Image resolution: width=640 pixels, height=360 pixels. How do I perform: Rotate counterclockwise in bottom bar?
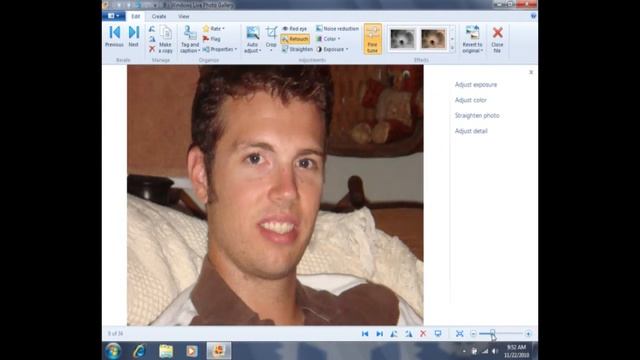tap(394, 334)
